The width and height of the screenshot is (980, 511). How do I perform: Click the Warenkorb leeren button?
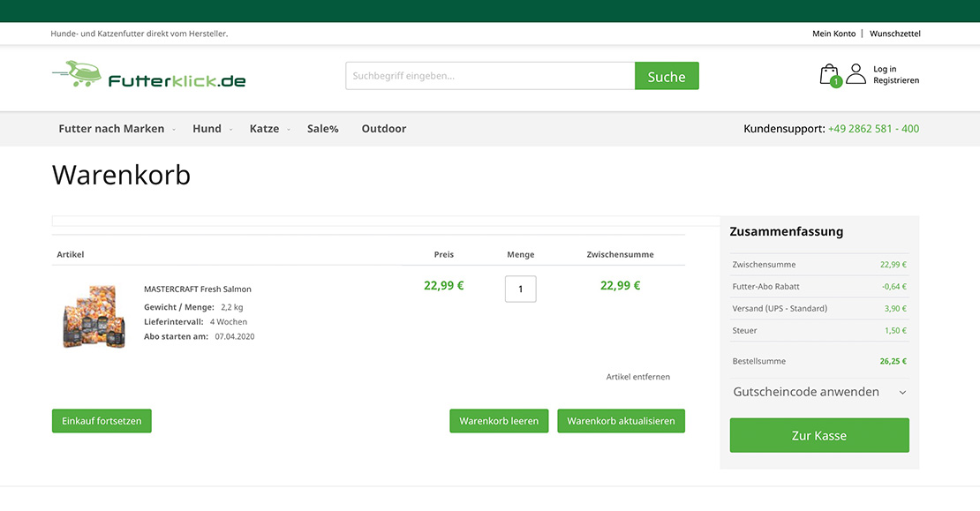[499, 421]
